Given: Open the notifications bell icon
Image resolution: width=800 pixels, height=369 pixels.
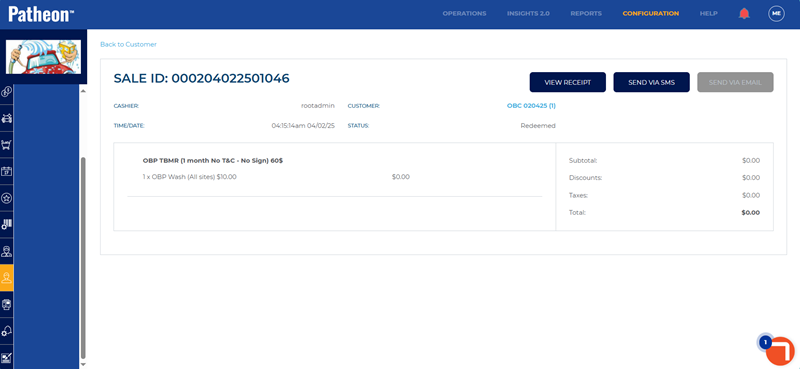Looking at the screenshot, I should [x=744, y=14].
